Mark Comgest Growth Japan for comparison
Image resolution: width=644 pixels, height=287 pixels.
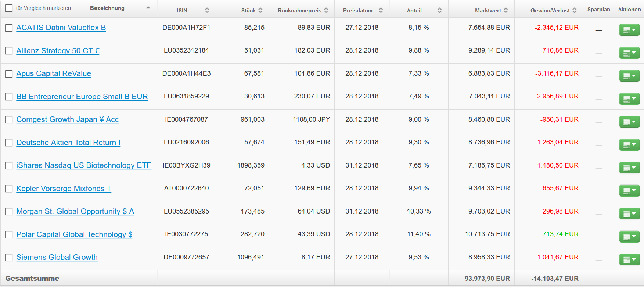[9, 120]
